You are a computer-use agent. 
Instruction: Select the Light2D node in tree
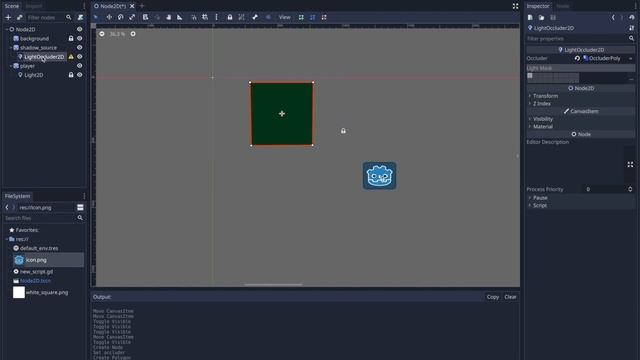click(x=33, y=75)
